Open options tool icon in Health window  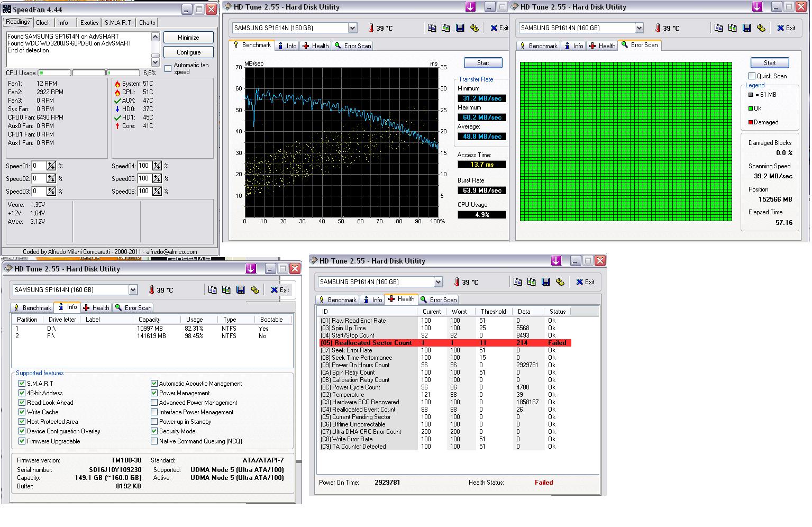click(x=560, y=282)
